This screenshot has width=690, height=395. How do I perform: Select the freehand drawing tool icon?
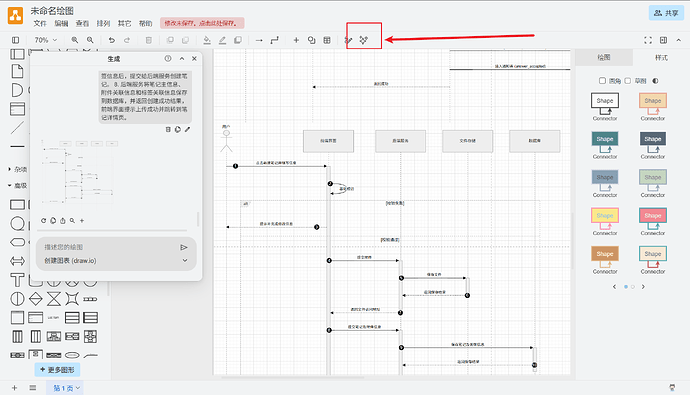[349, 40]
